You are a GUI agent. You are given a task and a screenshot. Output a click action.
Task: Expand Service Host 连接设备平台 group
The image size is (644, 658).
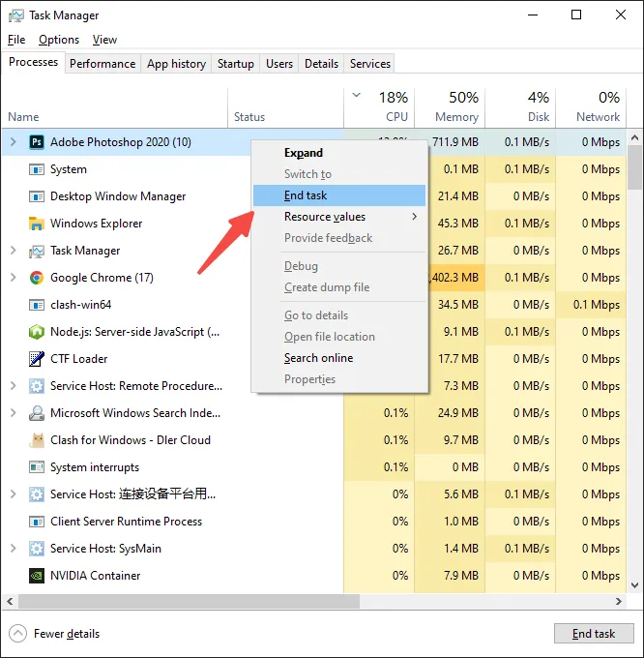coord(13,494)
